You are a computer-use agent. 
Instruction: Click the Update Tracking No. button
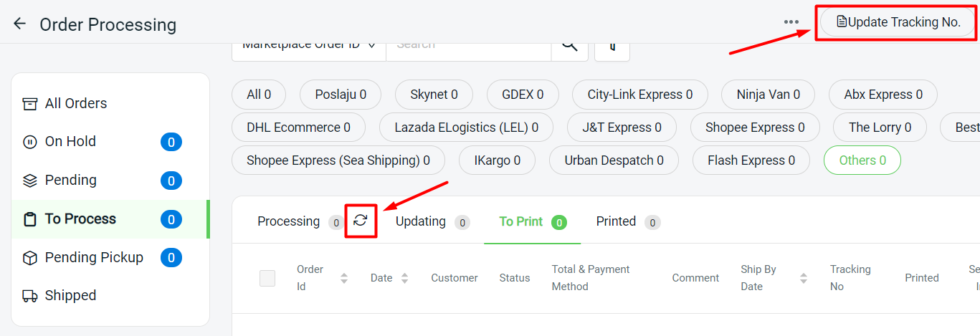point(898,22)
